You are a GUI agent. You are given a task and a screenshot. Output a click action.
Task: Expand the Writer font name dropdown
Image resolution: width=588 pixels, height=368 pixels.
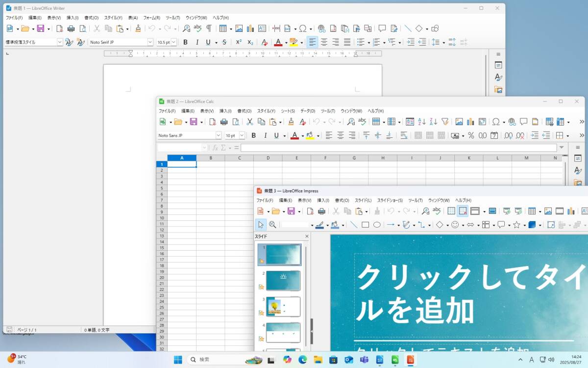[x=150, y=42]
